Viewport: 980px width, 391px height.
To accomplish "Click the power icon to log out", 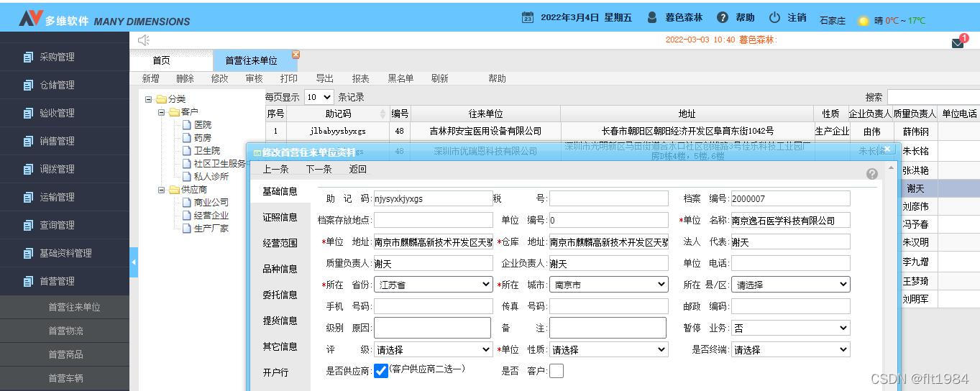I will (x=774, y=17).
